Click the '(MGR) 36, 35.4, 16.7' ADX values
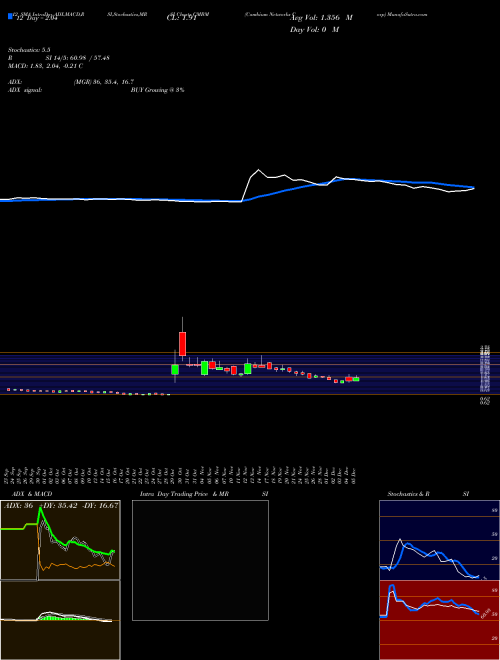This screenshot has height=660, width=500. pyautogui.click(x=104, y=82)
